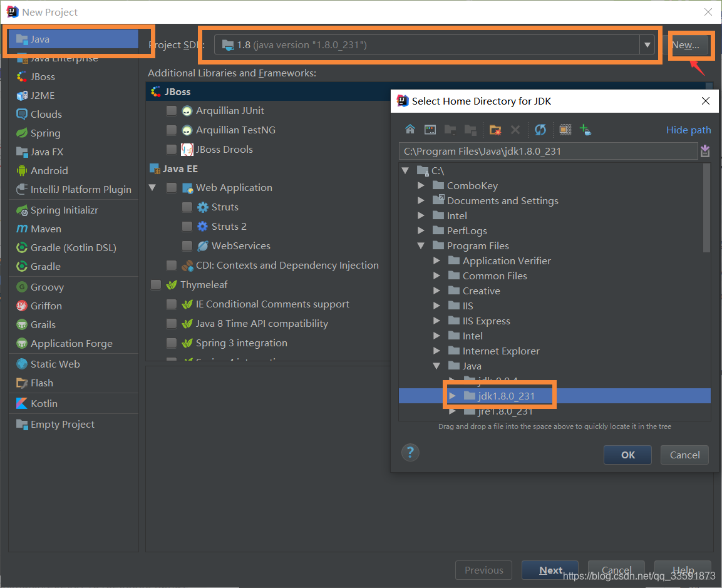Select IntelliJ Platform Plugin type
Viewport: 722px width, 588px height.
point(74,189)
